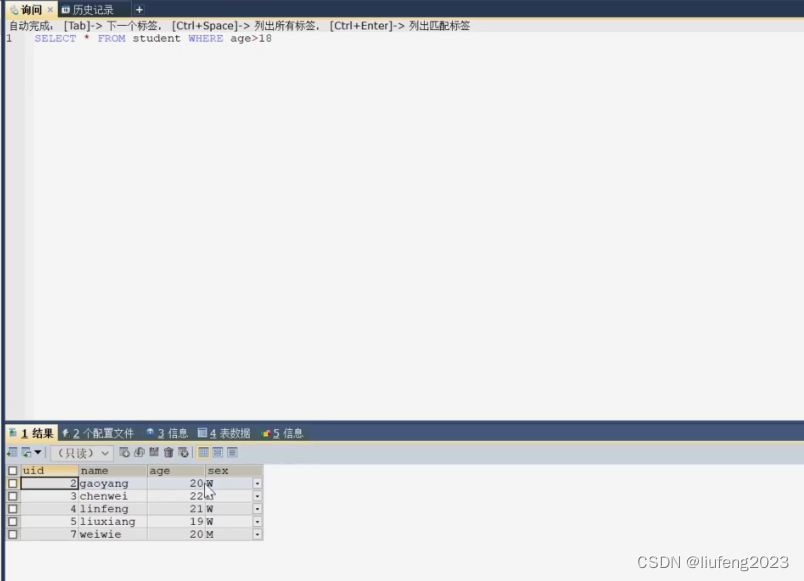Switch to grid view icon
The width and height of the screenshot is (804, 581).
204,452
